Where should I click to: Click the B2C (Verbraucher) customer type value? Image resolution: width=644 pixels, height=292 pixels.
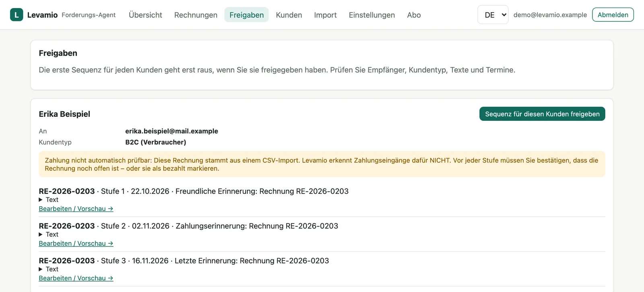pos(156,142)
